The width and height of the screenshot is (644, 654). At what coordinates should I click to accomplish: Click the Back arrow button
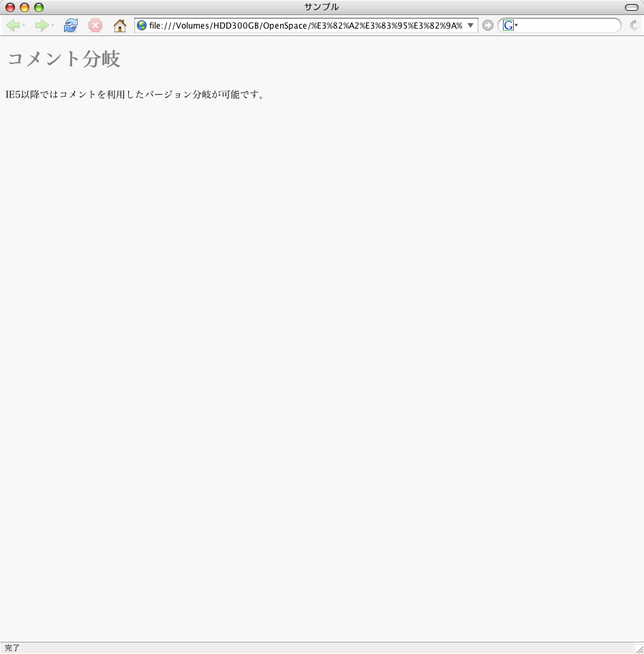[13, 25]
